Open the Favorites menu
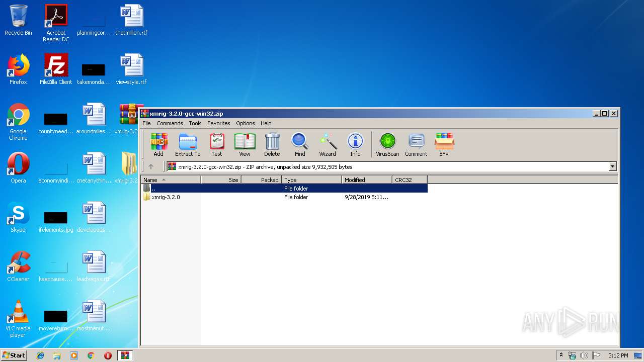This screenshot has width=644, height=362. 218,123
